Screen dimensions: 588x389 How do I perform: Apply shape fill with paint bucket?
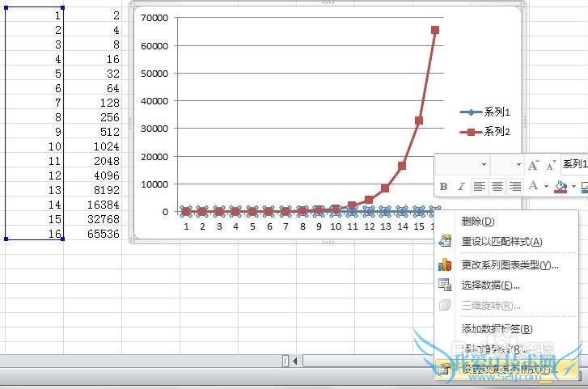click(561, 187)
